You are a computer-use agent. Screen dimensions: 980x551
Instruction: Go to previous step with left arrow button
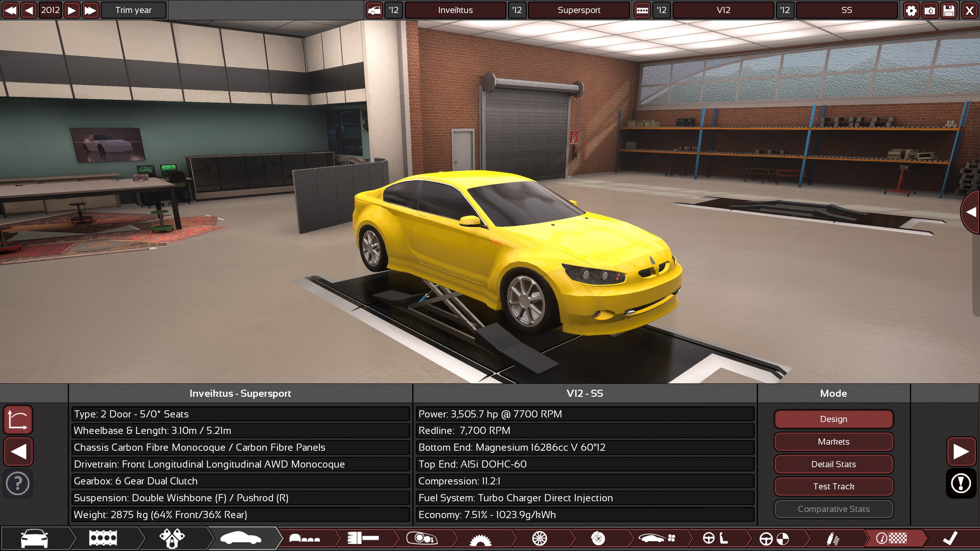click(x=18, y=452)
